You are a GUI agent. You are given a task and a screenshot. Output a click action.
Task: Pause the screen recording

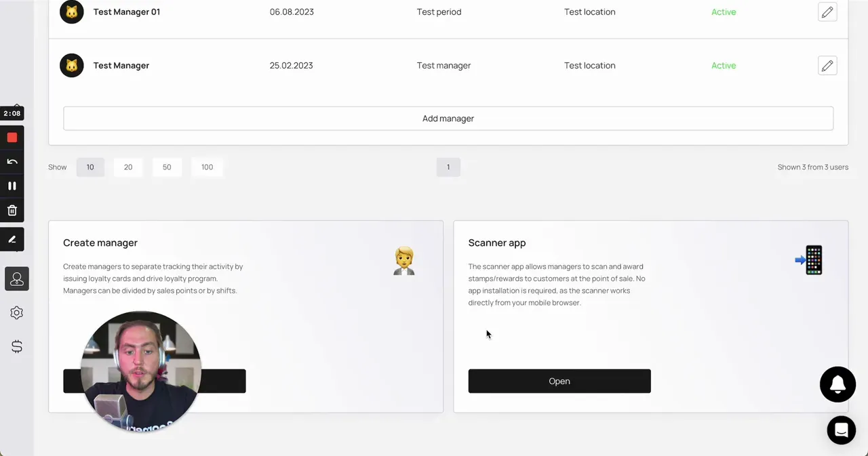coord(12,186)
